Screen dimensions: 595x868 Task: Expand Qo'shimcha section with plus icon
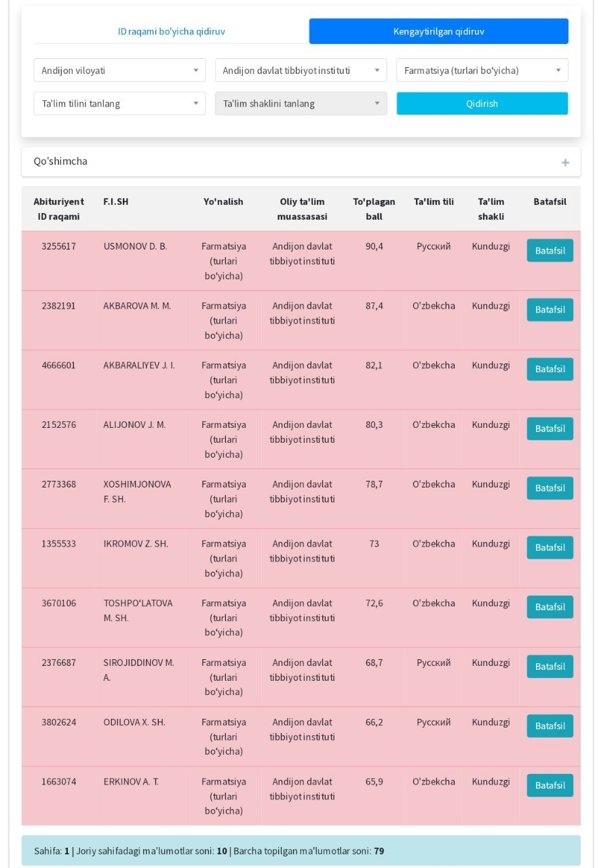pos(565,163)
